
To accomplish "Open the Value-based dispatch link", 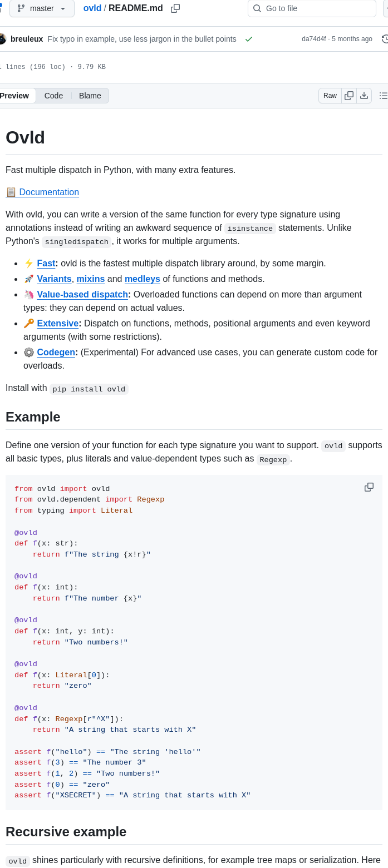I will 82,295.
